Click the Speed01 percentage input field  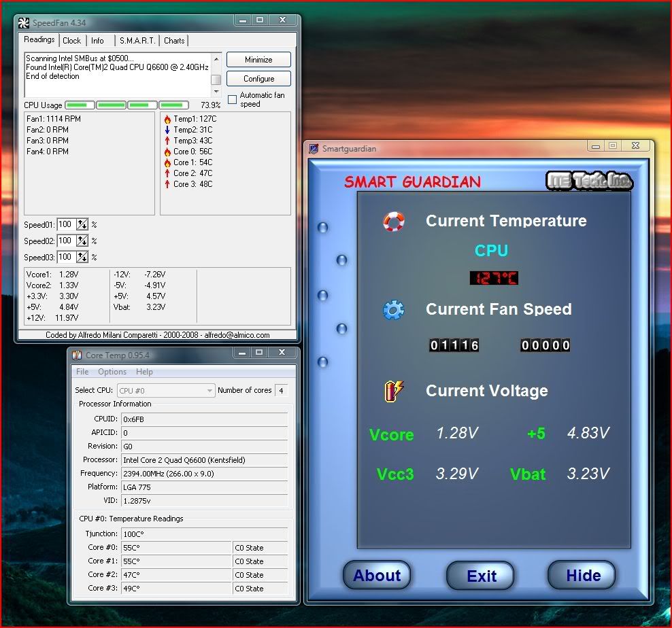click(67, 224)
